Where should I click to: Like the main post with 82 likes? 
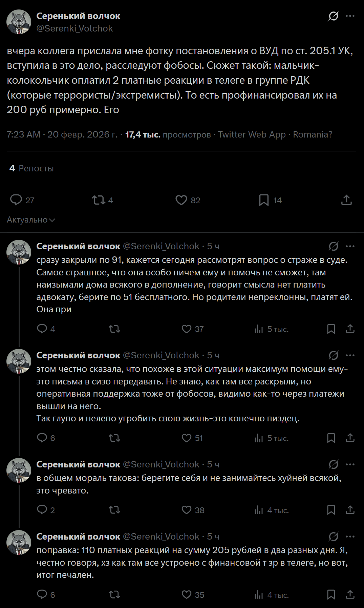181,200
